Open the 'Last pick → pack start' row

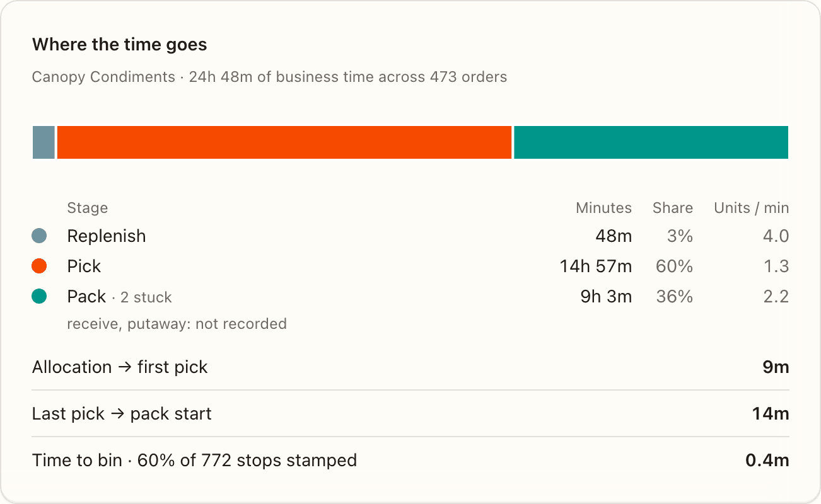[410, 414]
